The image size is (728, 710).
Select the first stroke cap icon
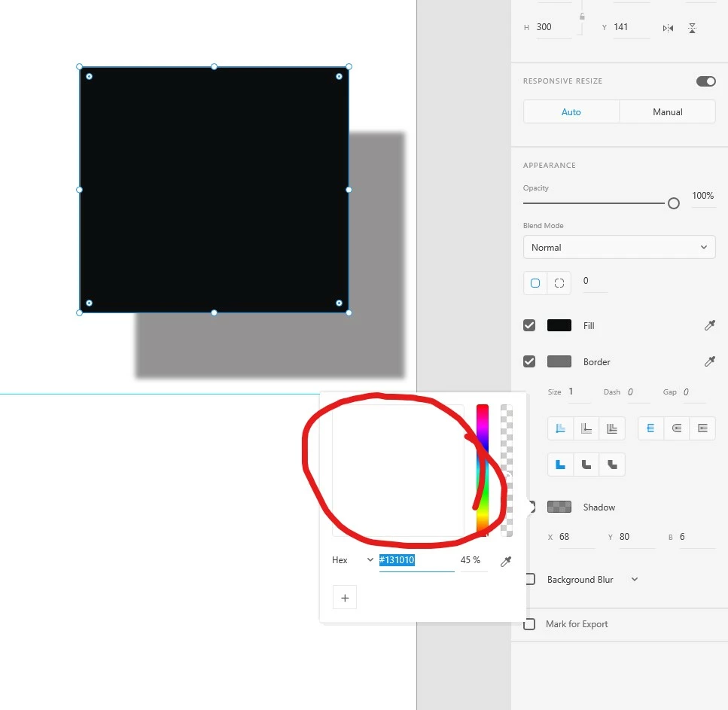[x=650, y=428]
